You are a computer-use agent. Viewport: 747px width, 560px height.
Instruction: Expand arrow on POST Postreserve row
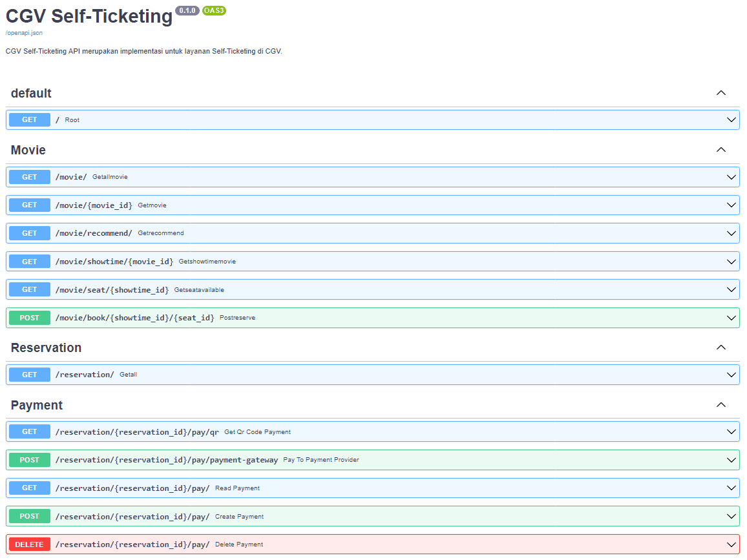point(731,318)
